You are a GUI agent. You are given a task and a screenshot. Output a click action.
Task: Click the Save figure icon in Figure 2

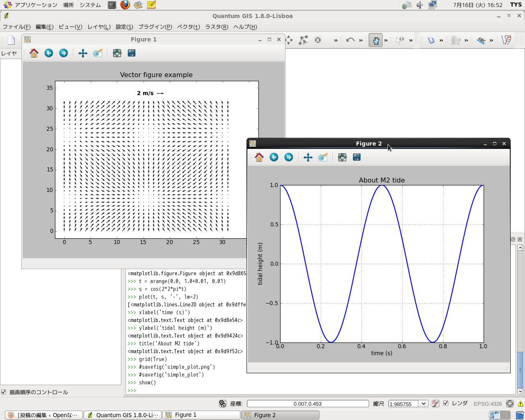pos(357,157)
